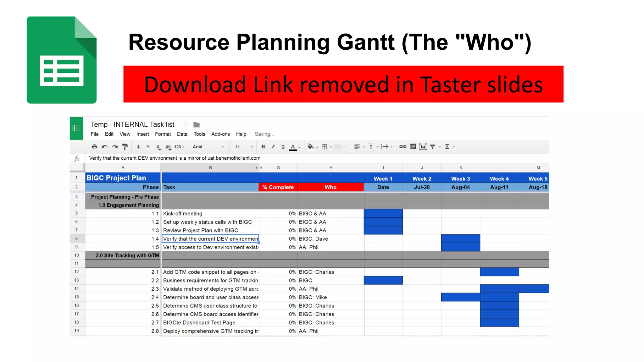644x362 pixels.
Task: Click the BIGC Project Plan cell
Action: (x=123, y=178)
